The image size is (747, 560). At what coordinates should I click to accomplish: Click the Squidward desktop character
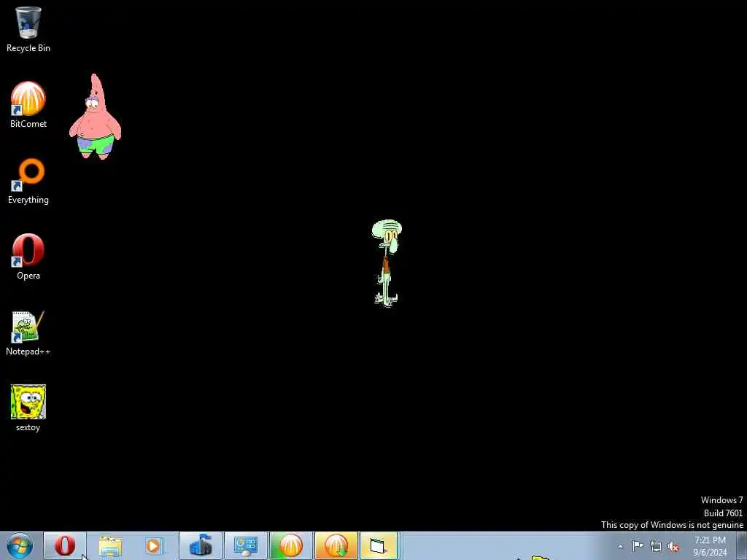(x=387, y=262)
